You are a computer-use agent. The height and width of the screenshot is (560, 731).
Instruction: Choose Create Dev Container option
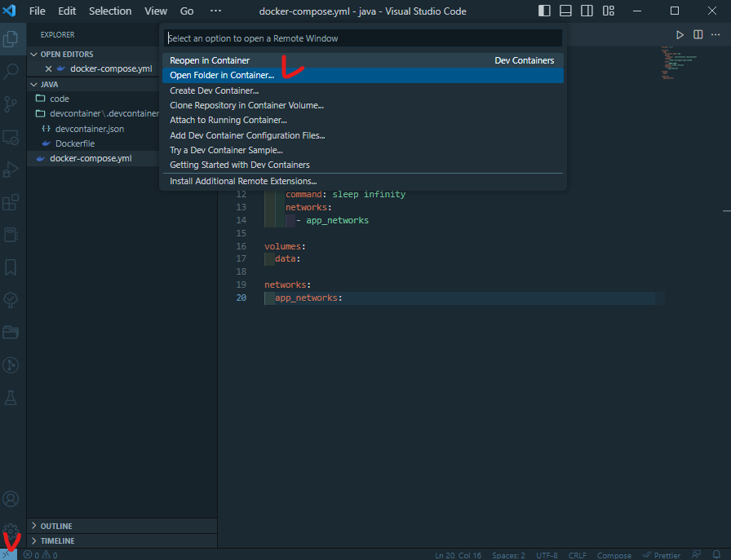[x=363, y=90]
